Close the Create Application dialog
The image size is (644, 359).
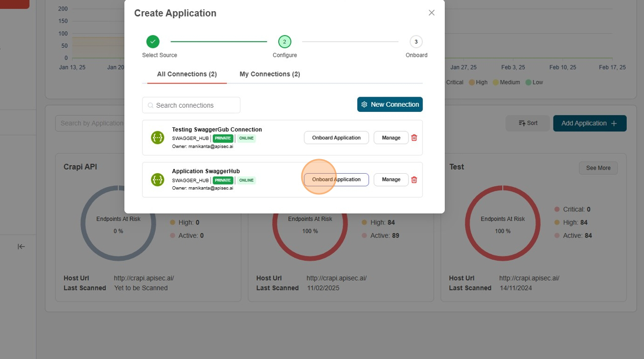(x=431, y=13)
